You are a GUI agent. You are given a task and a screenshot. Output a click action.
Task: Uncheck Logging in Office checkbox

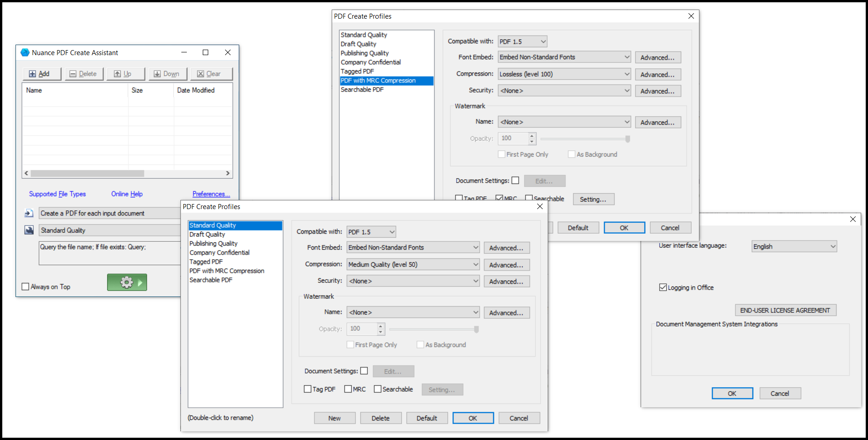tap(663, 287)
